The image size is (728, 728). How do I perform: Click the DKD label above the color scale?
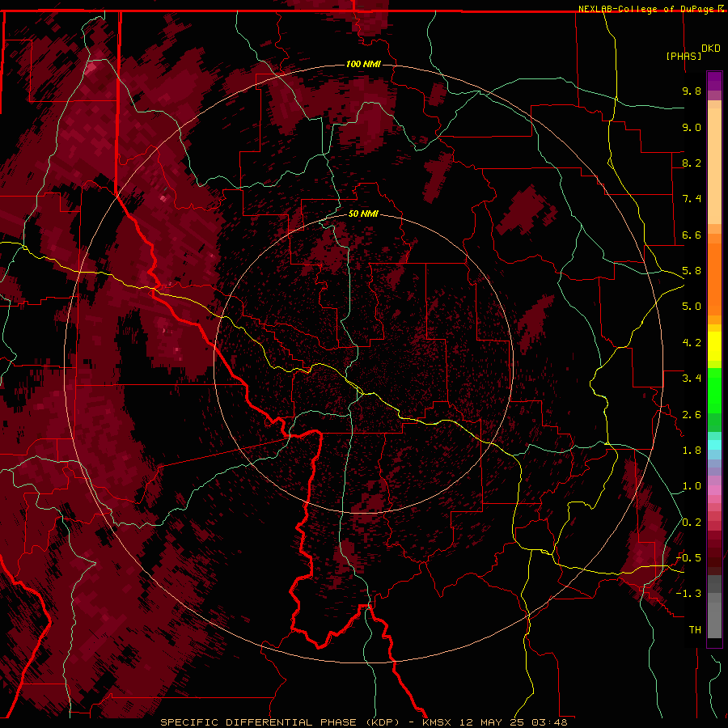(x=711, y=49)
